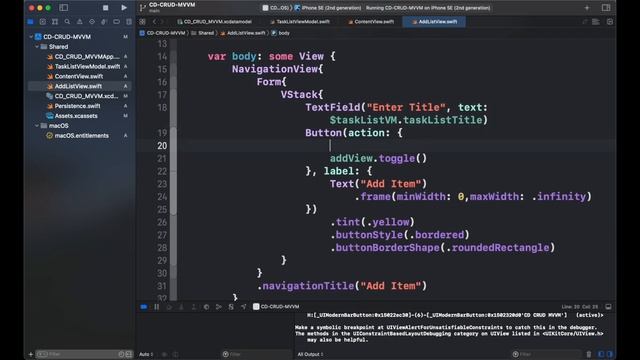Open the Breakpoint navigator icon
This screenshot has height=360, width=640.
point(116,22)
